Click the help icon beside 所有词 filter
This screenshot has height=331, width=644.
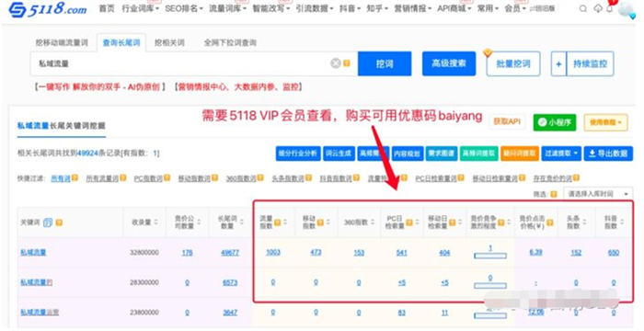[75, 177]
